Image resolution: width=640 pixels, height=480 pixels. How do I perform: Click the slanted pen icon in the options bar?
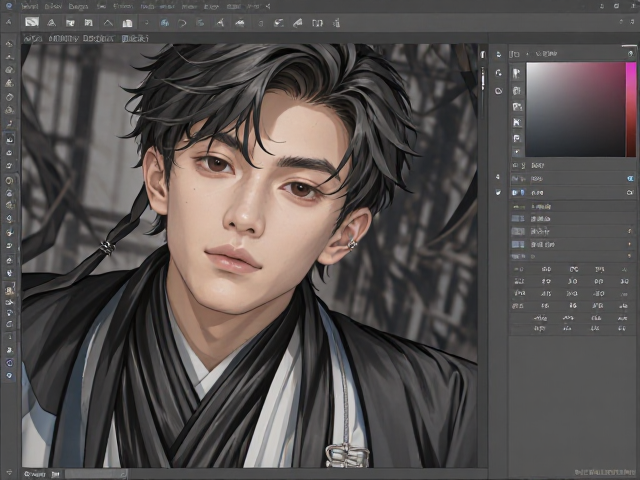(x=298, y=23)
